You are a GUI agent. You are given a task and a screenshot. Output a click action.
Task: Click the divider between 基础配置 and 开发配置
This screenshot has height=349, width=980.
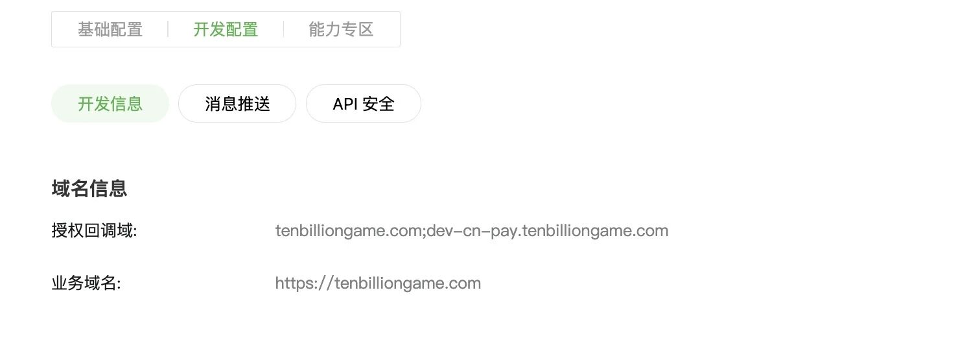click(x=168, y=29)
